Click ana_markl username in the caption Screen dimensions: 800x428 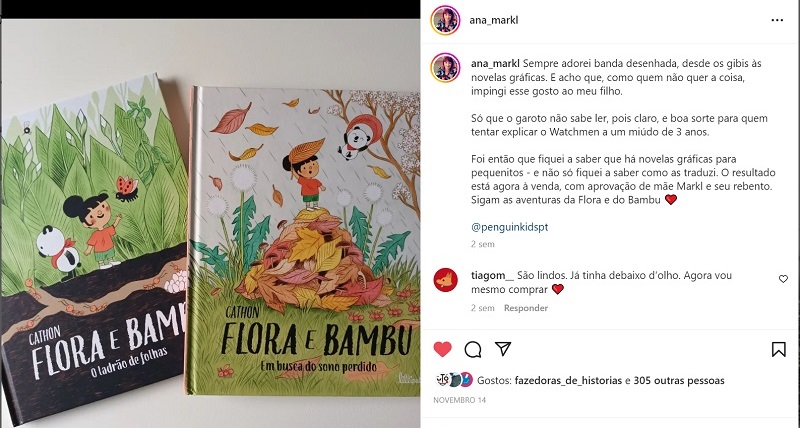(495, 64)
